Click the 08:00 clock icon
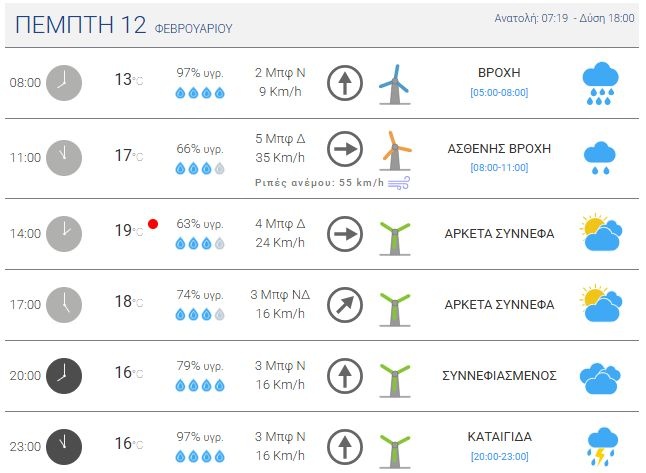 point(64,82)
